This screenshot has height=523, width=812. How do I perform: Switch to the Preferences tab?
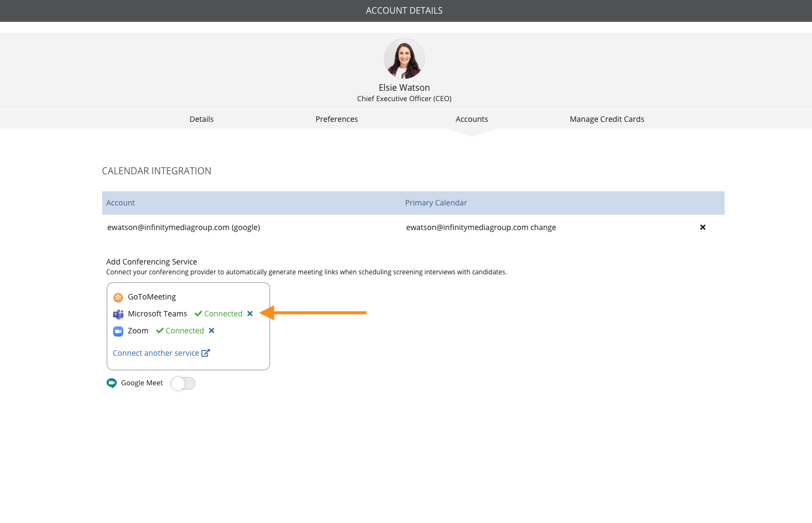point(336,119)
